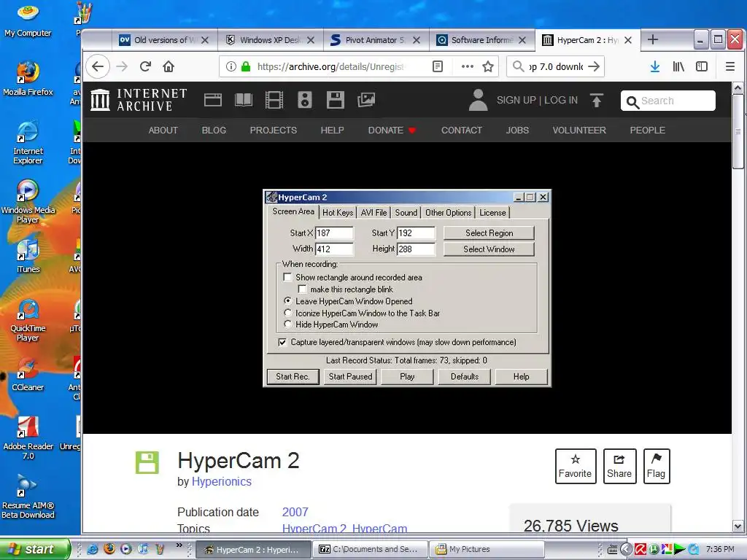Launch Internet Explorer from quick launch
Viewport: 747px width, 560px height.
(x=93, y=549)
